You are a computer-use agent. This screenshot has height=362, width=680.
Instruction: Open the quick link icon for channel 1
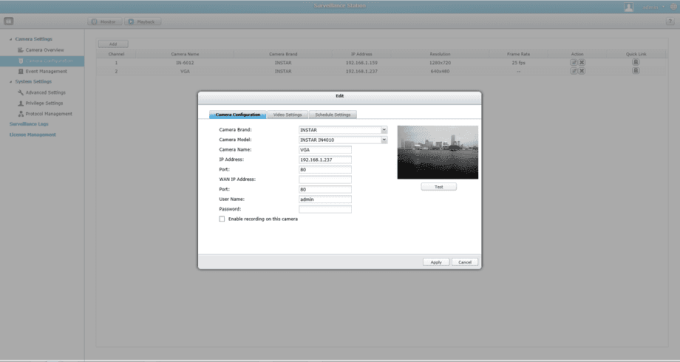[x=636, y=62]
